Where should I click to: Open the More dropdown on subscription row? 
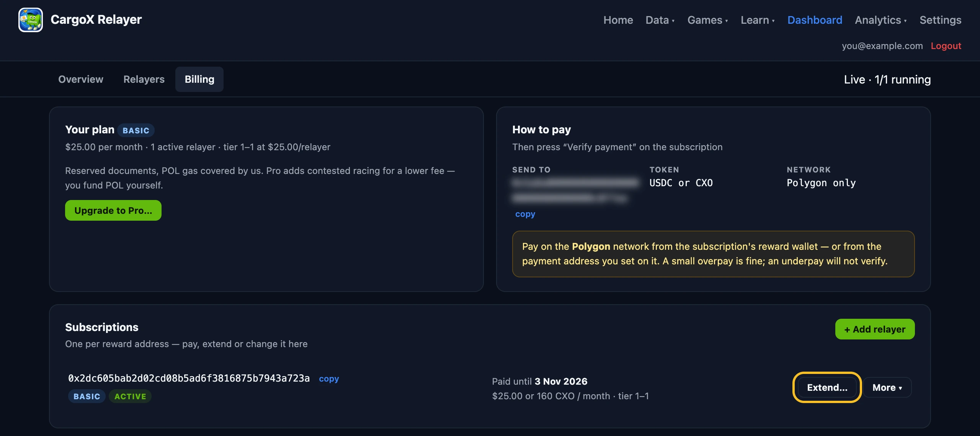point(887,387)
